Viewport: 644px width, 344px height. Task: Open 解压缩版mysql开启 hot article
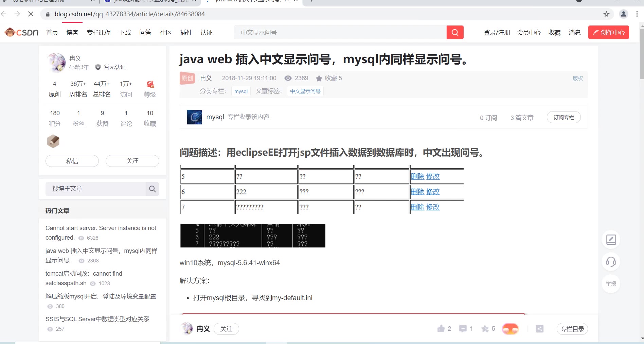point(101,296)
